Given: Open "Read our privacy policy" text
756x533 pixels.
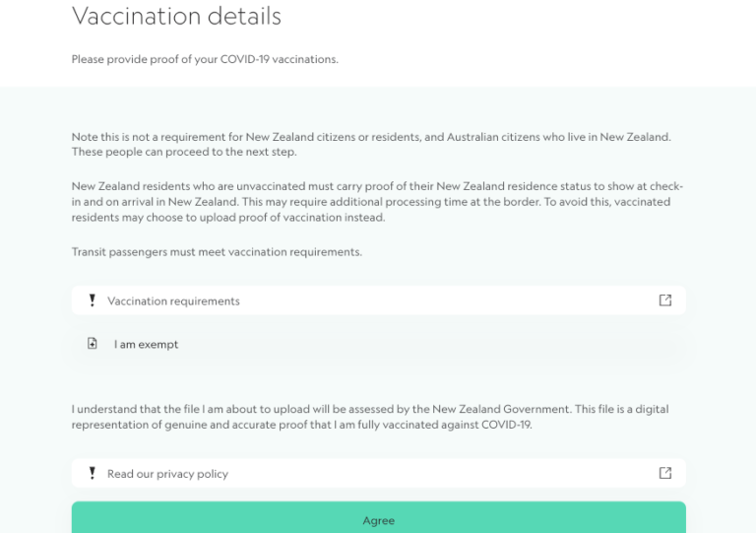Looking at the screenshot, I should (x=167, y=474).
